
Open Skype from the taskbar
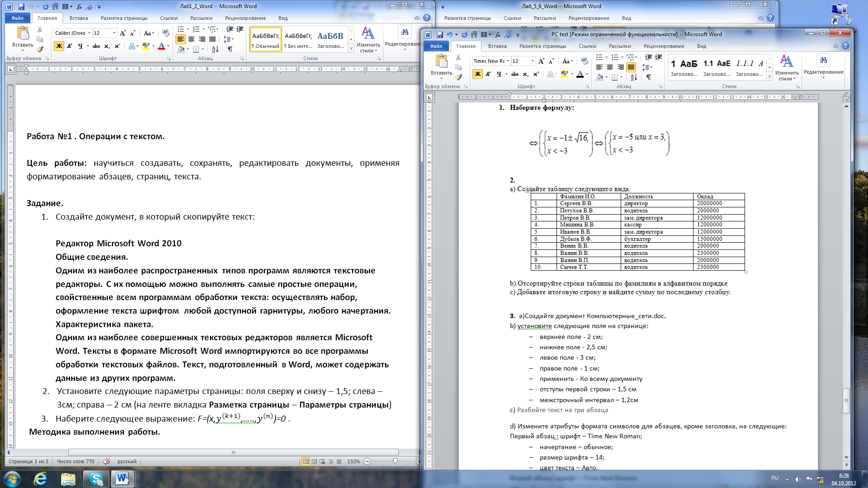tap(96, 479)
